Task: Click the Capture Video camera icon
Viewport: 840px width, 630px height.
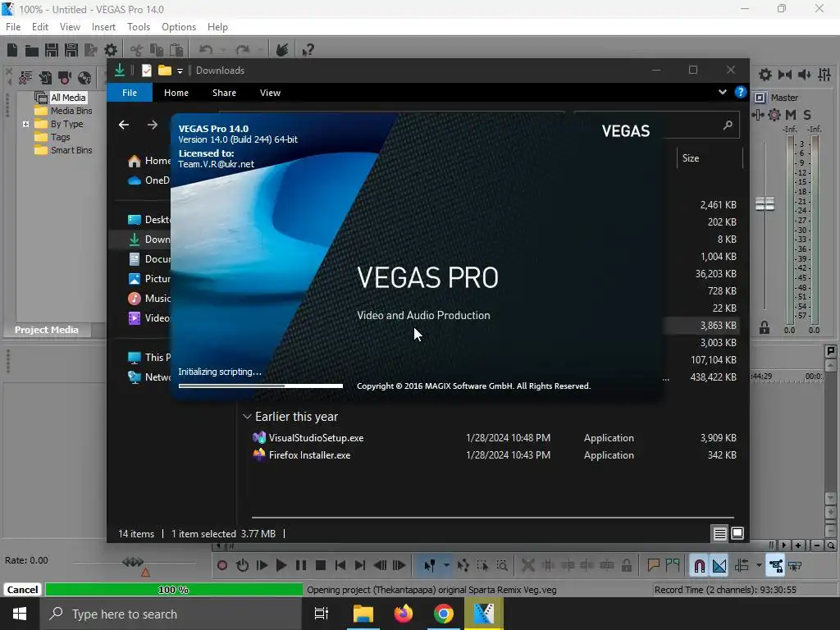Action: tap(65, 78)
